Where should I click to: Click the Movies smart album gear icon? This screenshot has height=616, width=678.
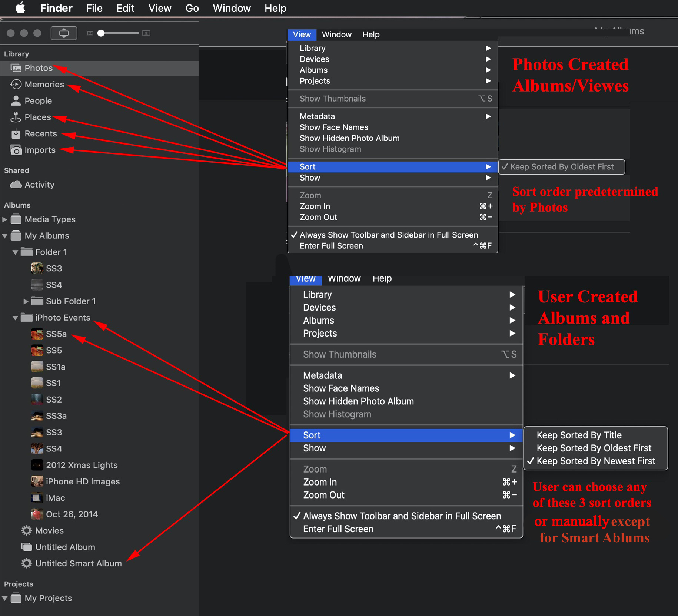tap(27, 531)
